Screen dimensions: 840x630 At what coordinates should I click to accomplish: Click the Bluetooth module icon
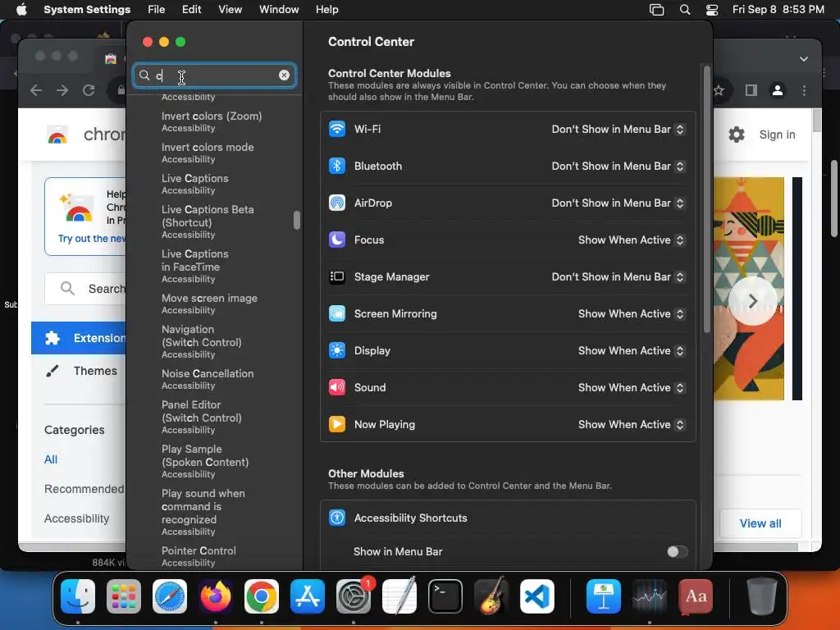337,166
